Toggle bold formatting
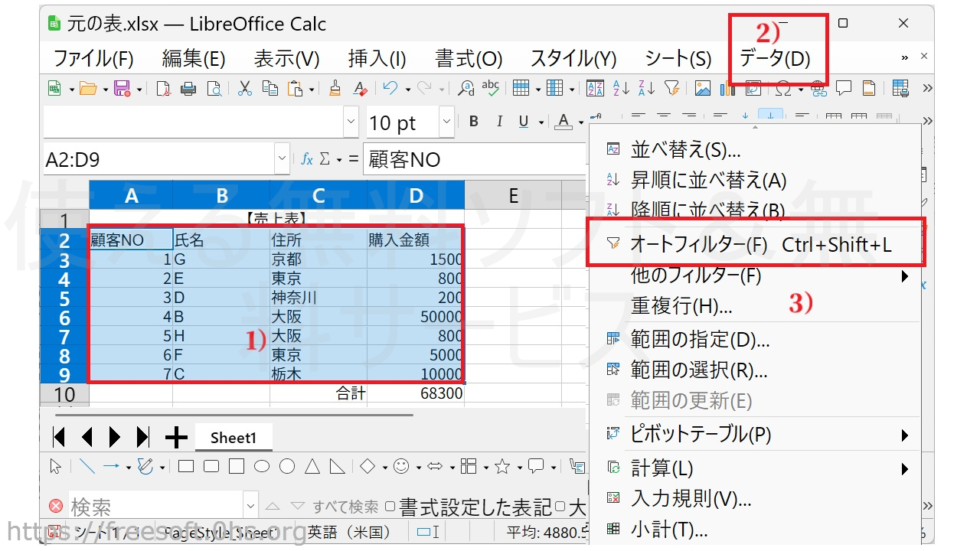Image resolution: width=980 pixels, height=551 pixels. (474, 122)
